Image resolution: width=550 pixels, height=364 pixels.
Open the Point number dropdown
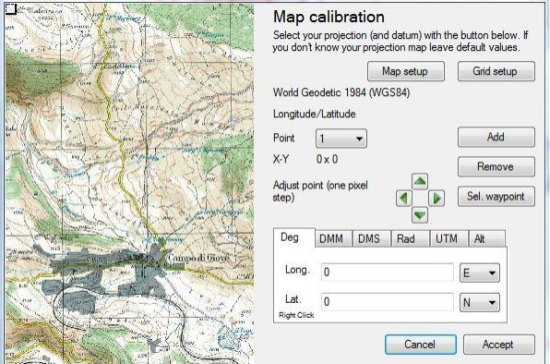coord(341,138)
